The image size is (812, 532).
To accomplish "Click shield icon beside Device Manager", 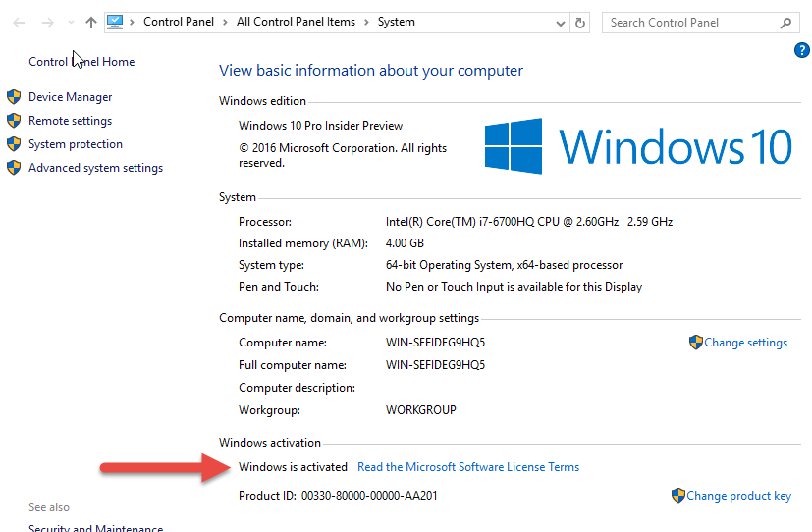I will click(14, 97).
